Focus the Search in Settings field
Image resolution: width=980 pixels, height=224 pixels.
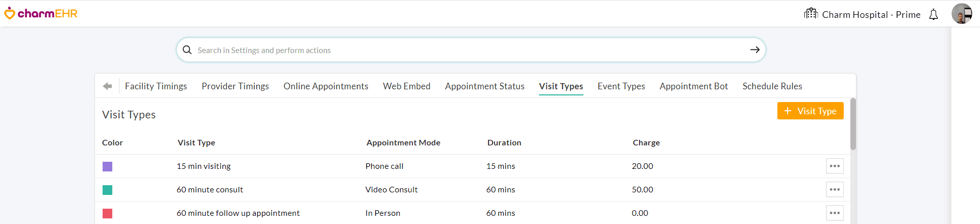coord(459,50)
